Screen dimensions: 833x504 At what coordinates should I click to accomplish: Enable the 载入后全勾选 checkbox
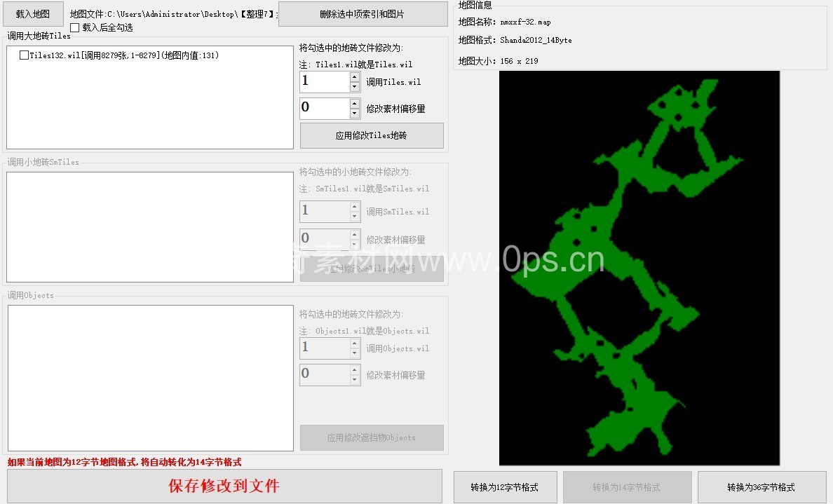(75, 27)
